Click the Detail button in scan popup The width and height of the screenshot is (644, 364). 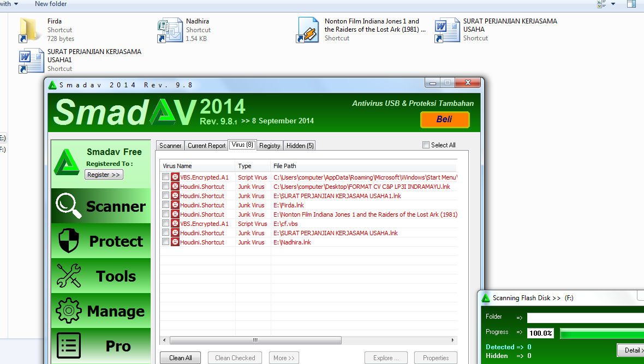tap(631, 350)
